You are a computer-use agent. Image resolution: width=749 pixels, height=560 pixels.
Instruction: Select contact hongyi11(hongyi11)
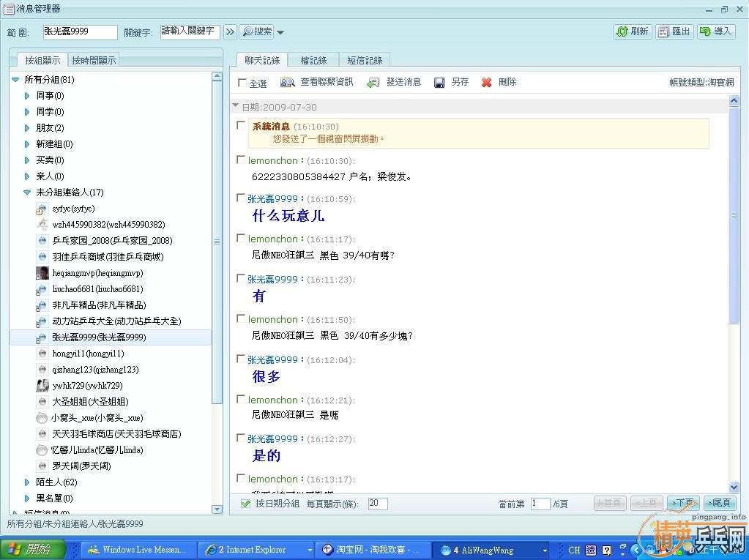pyautogui.click(x=88, y=354)
